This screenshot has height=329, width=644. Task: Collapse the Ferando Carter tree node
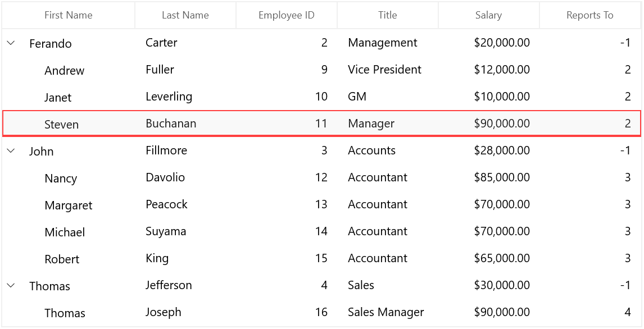[x=11, y=43]
